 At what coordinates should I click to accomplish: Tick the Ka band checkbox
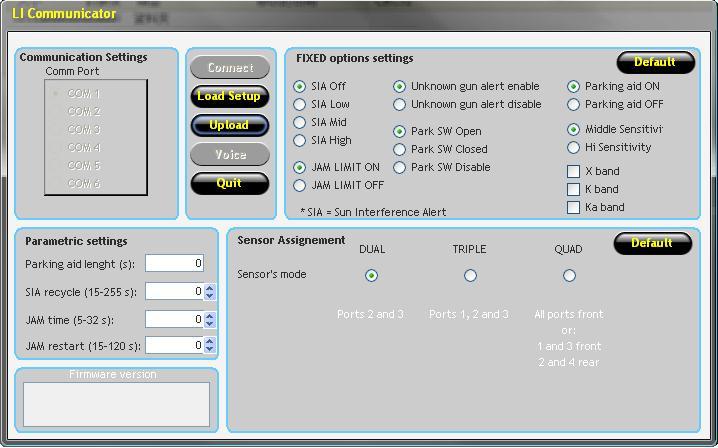click(574, 208)
